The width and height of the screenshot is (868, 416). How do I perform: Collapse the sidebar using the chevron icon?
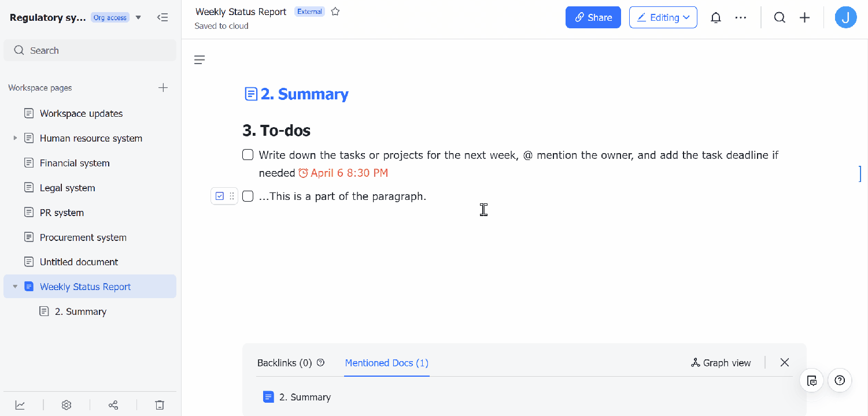[162, 17]
